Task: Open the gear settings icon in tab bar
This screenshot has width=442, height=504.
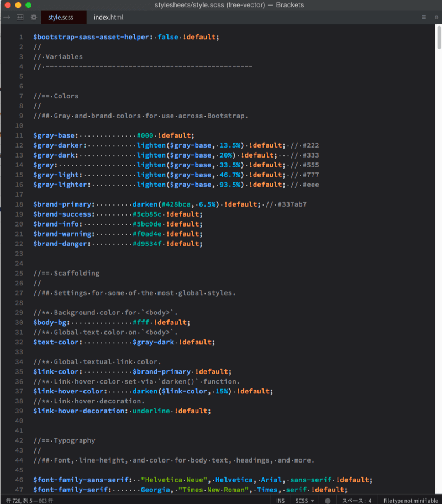Action: (x=34, y=17)
